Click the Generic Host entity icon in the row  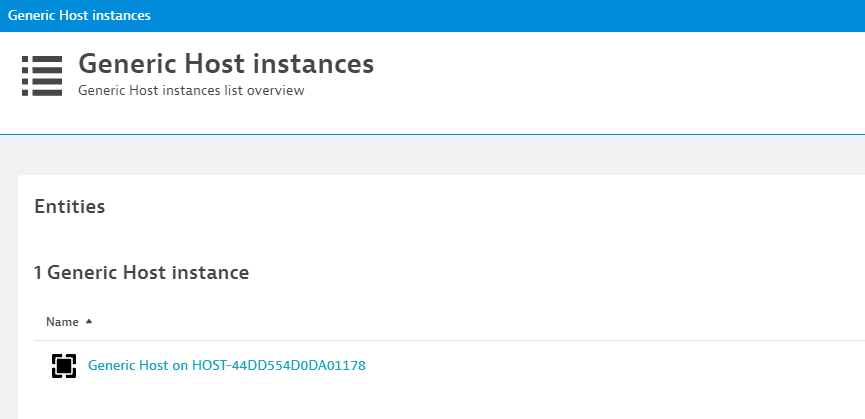63,366
